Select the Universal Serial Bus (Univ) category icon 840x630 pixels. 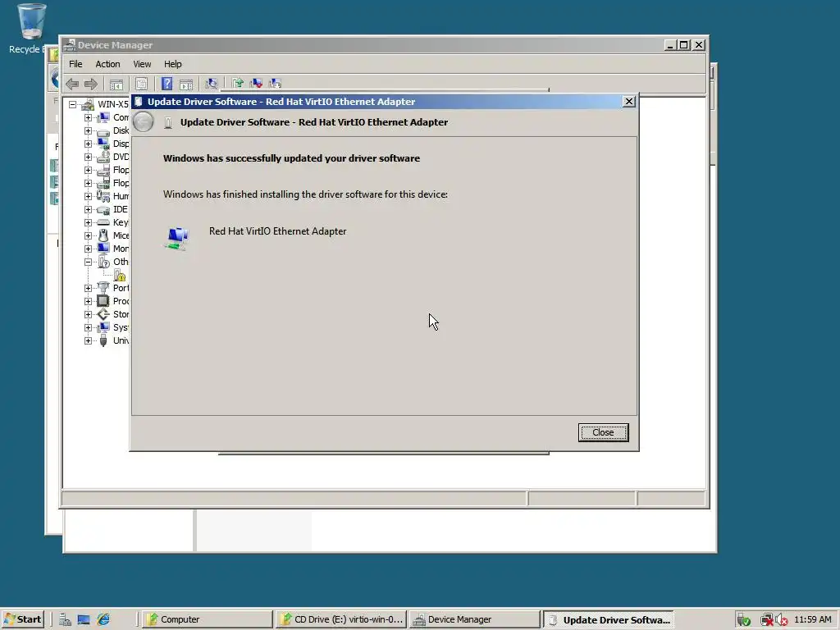tap(103, 340)
